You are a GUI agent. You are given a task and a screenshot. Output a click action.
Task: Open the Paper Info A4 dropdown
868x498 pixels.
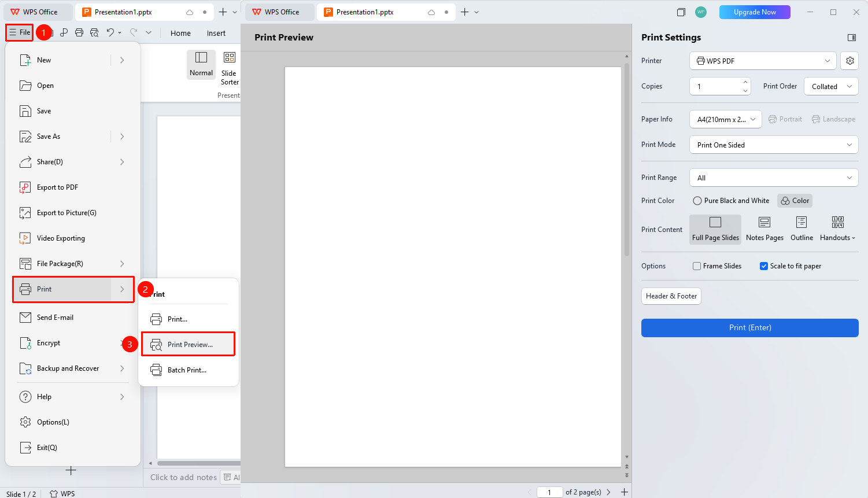725,119
